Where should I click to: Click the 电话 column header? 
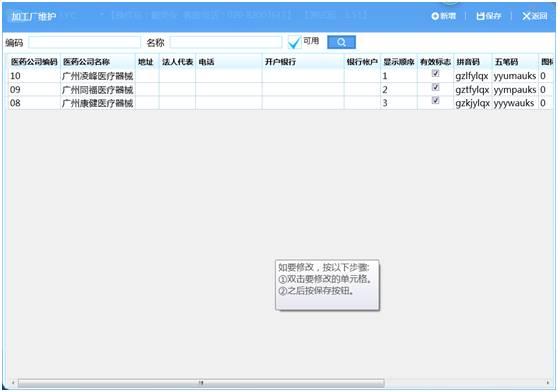[x=229, y=62]
